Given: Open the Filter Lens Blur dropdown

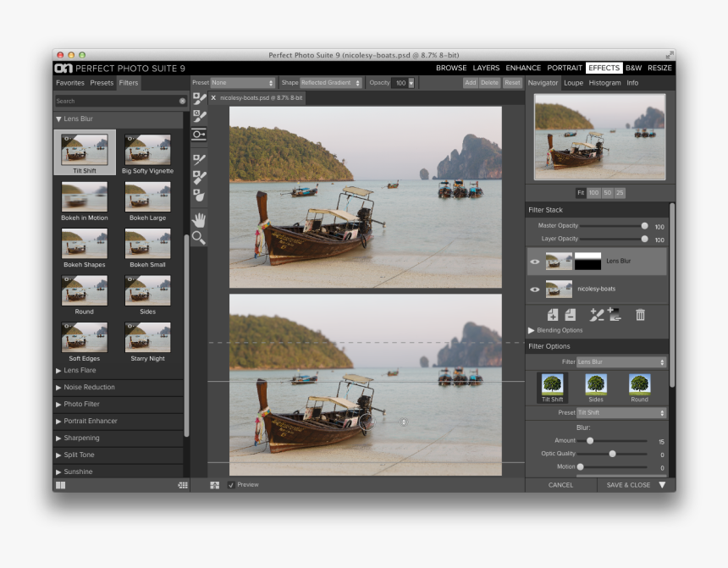Looking at the screenshot, I should coord(621,361).
